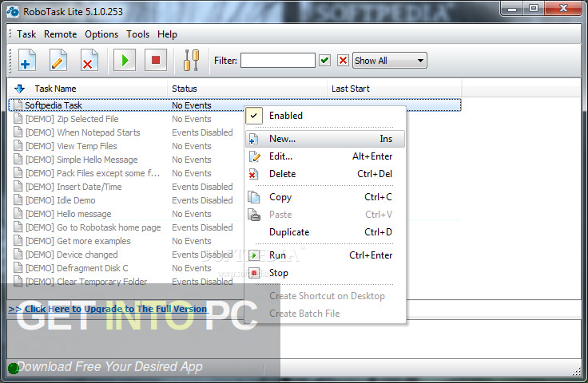
Task: Click the document icon of Idle Demo
Action: (x=18, y=200)
